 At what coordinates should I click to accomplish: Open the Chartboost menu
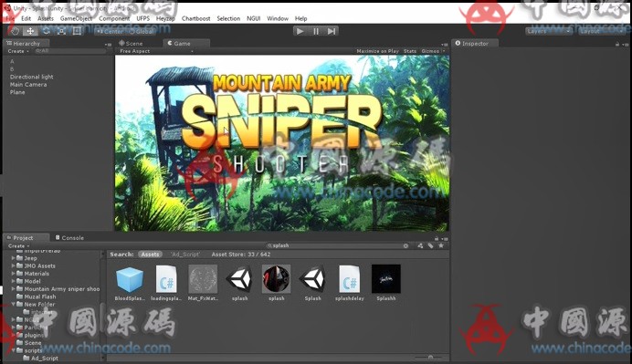[x=195, y=18]
